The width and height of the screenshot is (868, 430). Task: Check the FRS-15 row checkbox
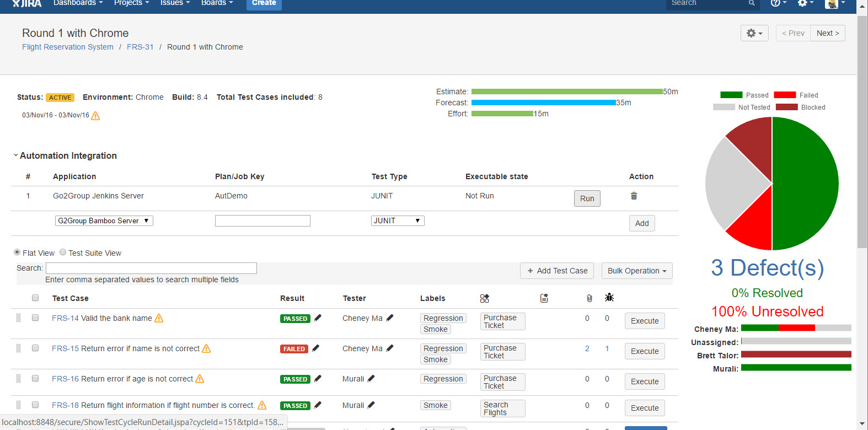(x=35, y=348)
